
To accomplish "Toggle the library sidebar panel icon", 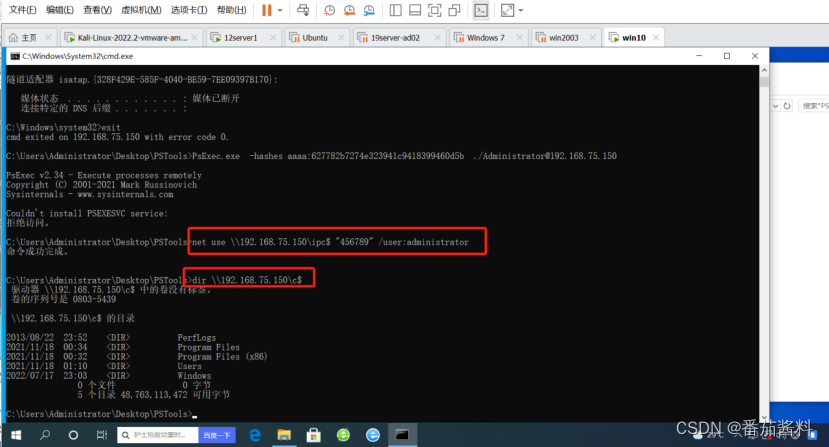I will click(x=395, y=10).
